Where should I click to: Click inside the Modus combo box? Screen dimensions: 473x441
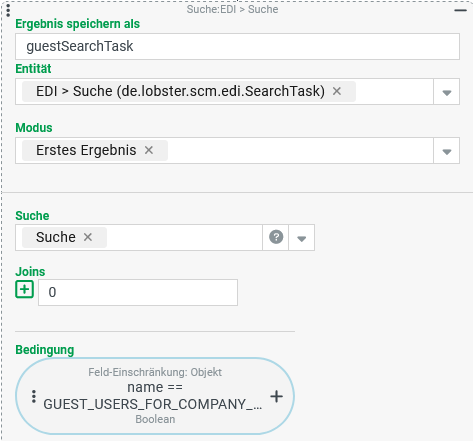point(300,150)
